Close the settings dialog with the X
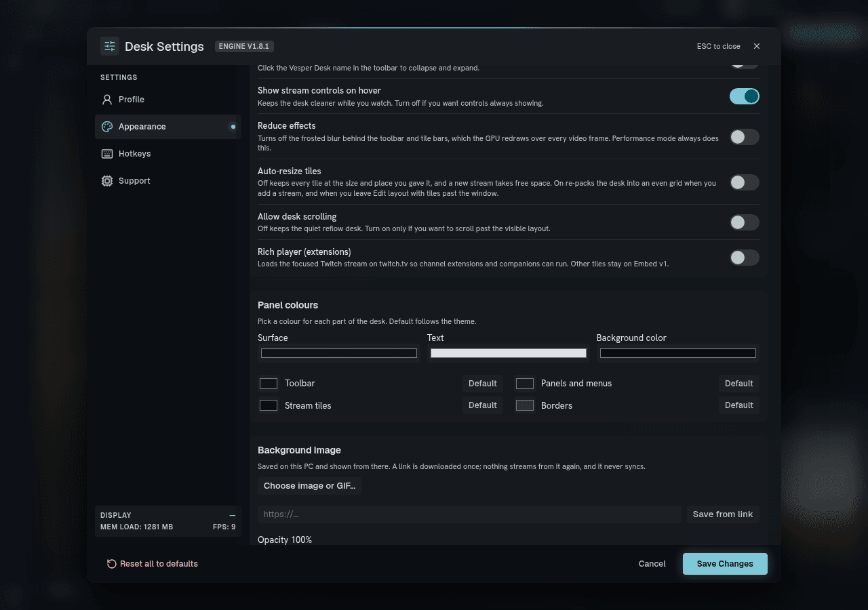Viewport: 868px width, 610px height. pyautogui.click(x=757, y=46)
